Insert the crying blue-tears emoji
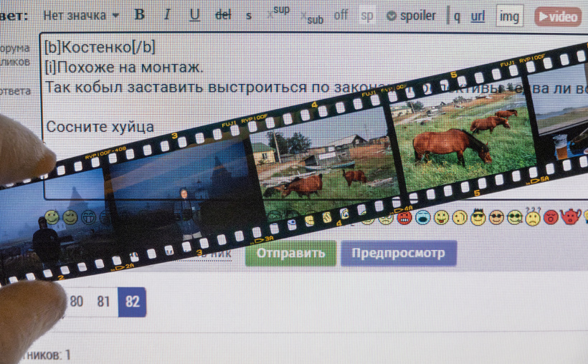Viewport: 588px width, 364px height. point(423,216)
